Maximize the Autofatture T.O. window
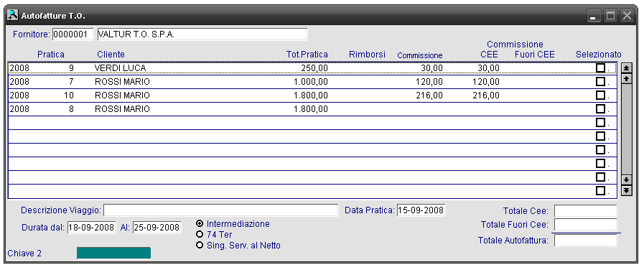 click(611, 16)
